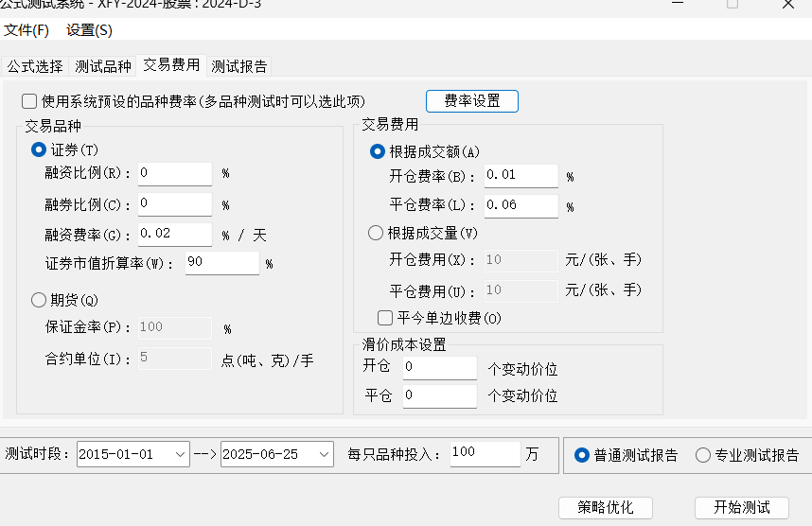Close the 公式测试系统 window

[787, 5]
